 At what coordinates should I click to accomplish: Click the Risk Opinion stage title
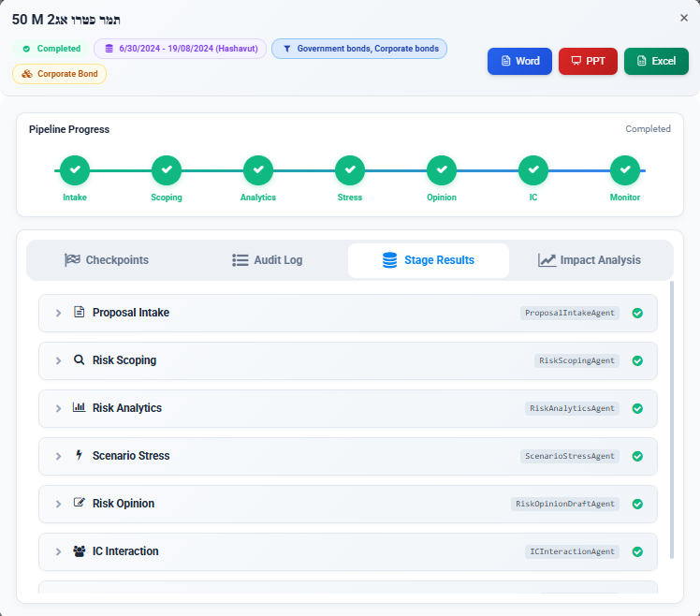click(x=124, y=504)
